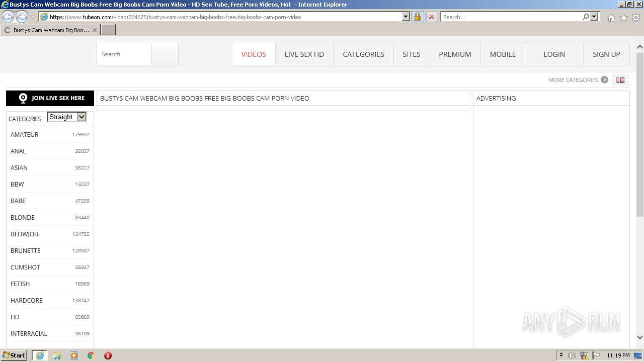Expand the address bar URL dropdown
Screen dimensions: 644x362
406,17
